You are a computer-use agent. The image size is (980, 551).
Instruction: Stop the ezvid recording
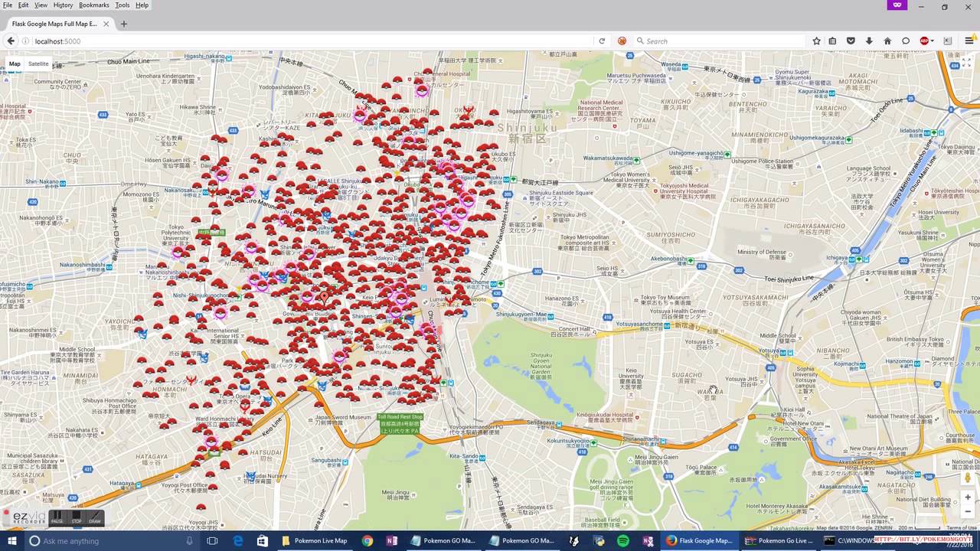tap(77, 518)
